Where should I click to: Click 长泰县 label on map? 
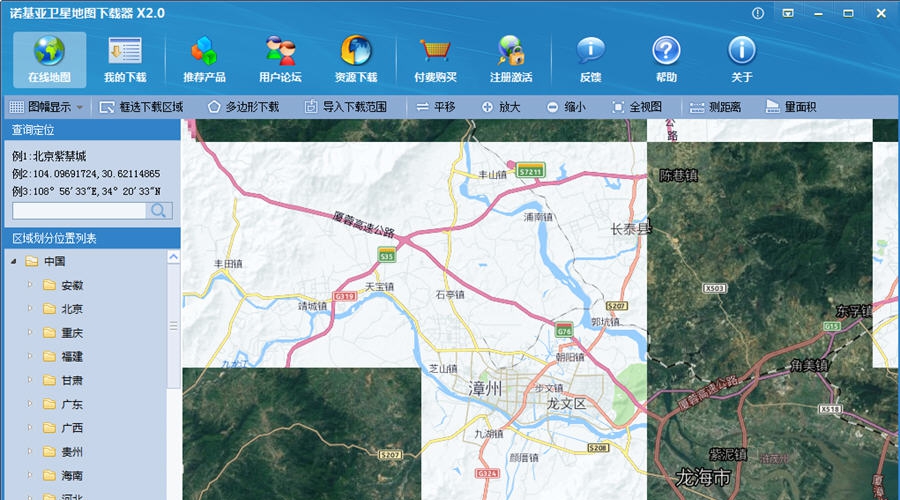631,229
